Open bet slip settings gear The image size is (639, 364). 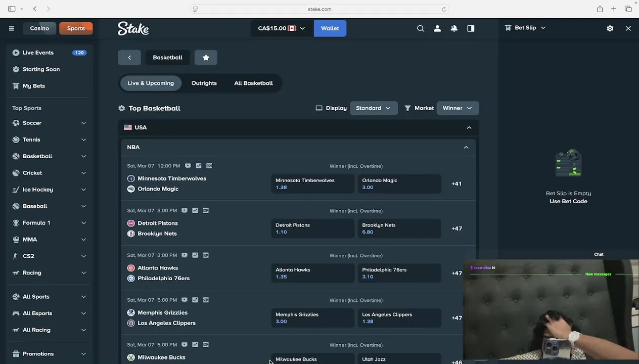point(610,28)
